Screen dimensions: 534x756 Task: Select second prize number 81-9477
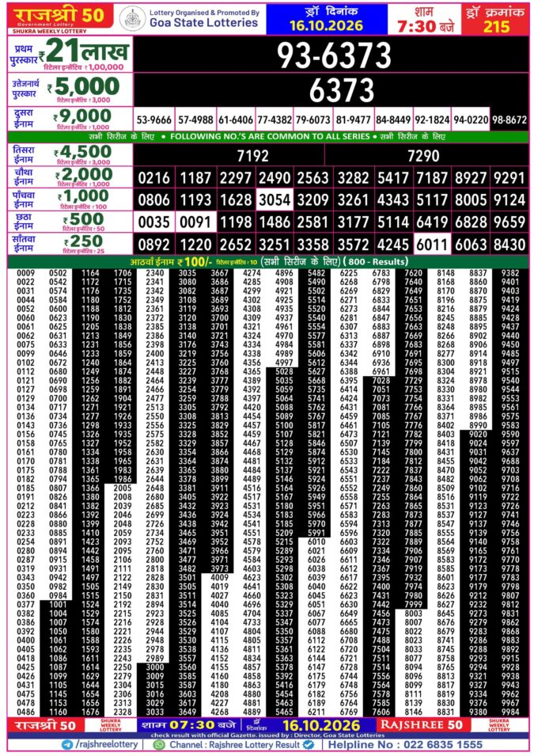click(x=354, y=120)
